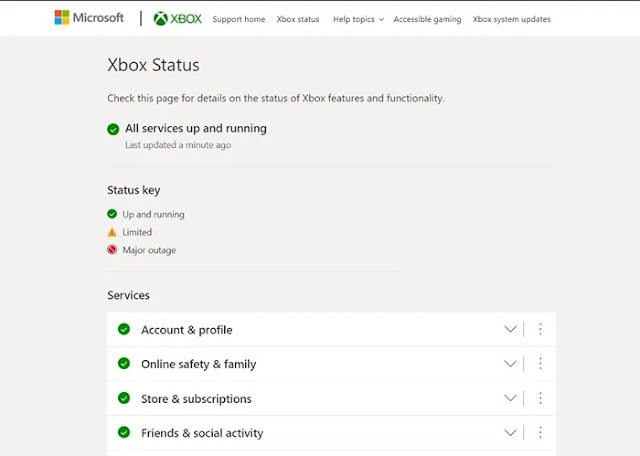Click the Xbox Status page heading
640x456 pixels.
click(x=153, y=65)
